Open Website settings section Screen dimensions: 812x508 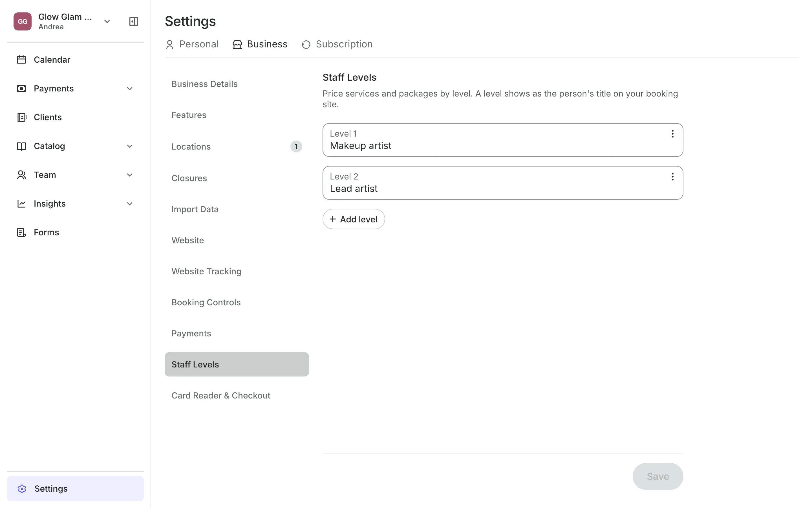[237, 240]
